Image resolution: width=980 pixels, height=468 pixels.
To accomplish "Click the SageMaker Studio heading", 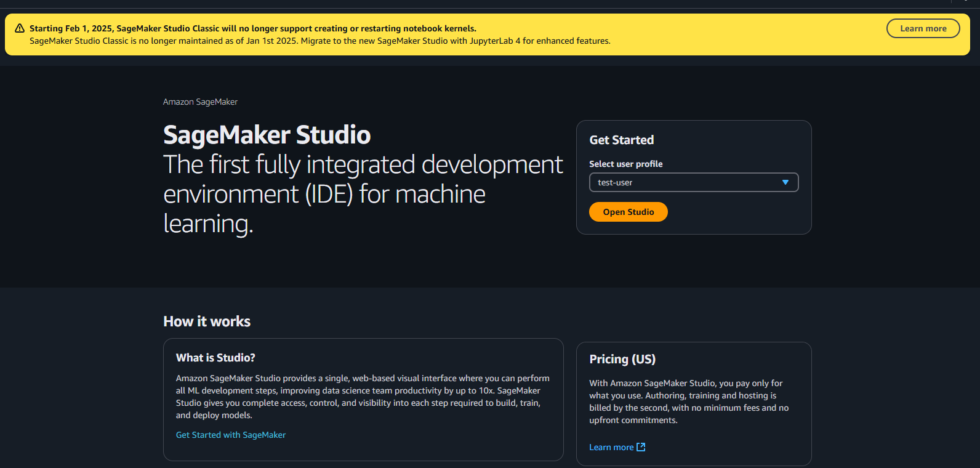I will (x=267, y=135).
